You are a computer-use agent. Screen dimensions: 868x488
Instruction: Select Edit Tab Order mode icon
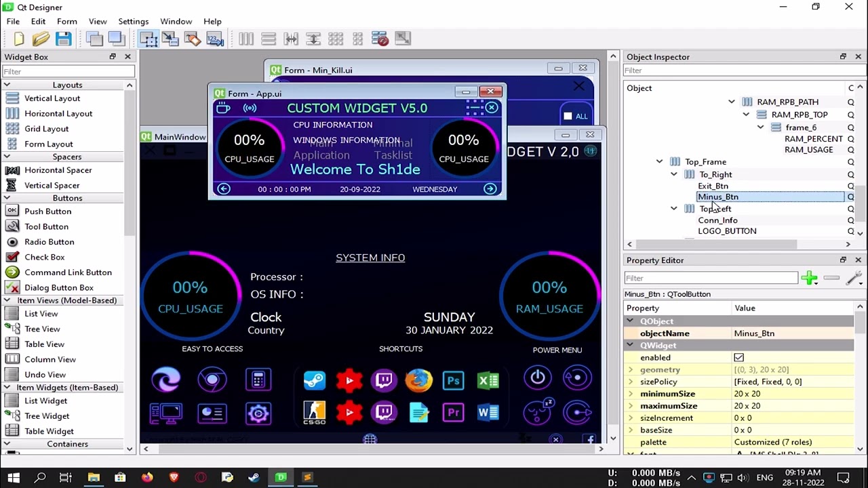[x=215, y=39]
